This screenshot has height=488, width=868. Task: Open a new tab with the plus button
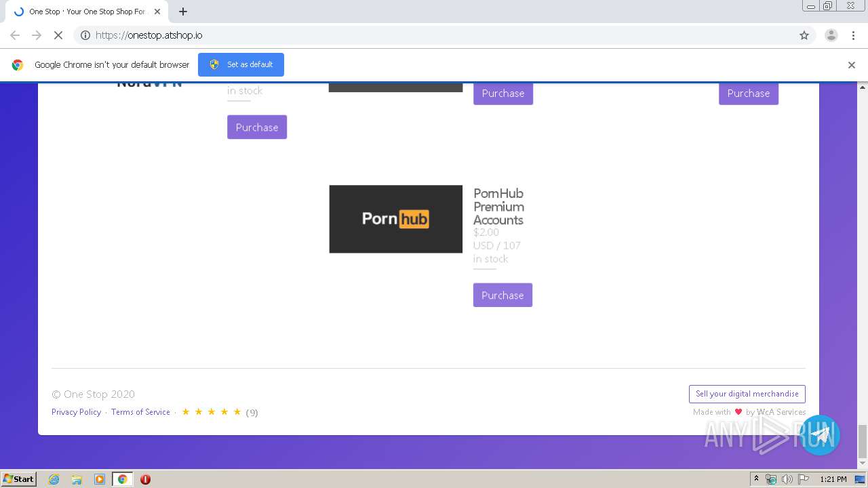[x=183, y=12]
